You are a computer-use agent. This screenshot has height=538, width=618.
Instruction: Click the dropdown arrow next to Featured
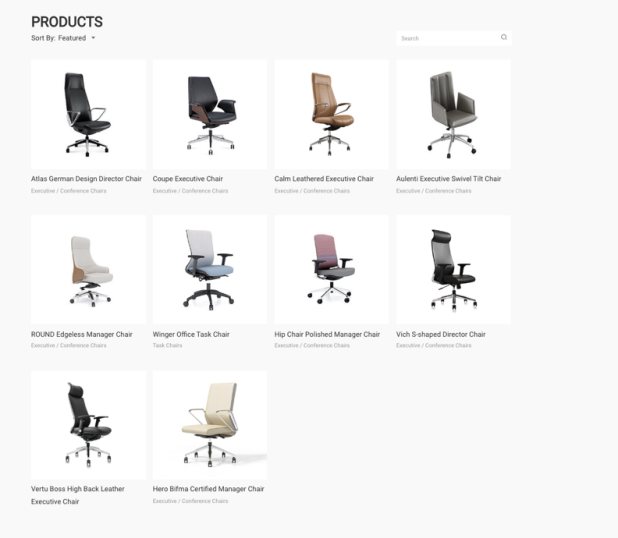point(93,38)
